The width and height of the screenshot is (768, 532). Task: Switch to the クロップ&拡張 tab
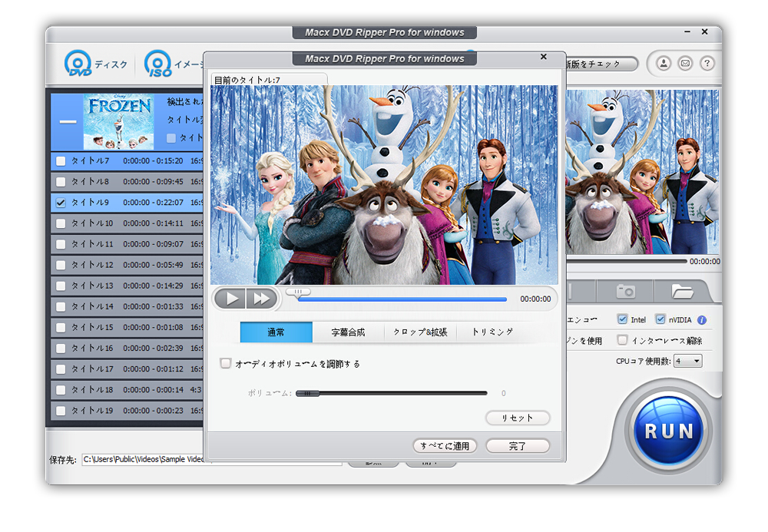click(x=420, y=332)
